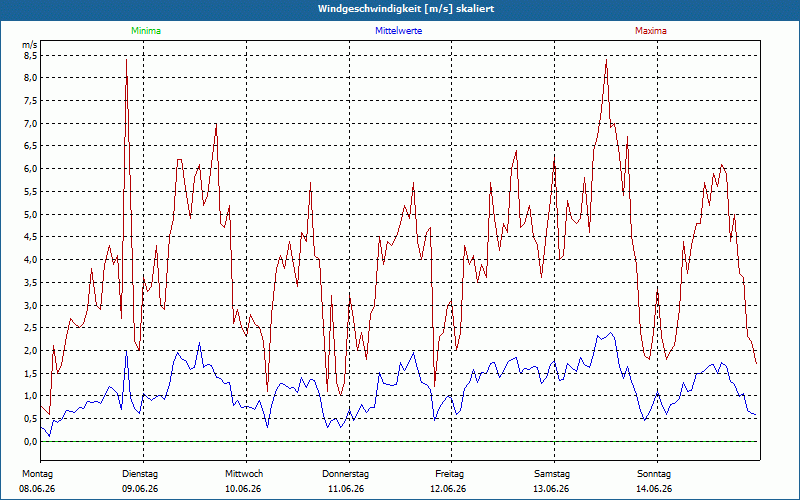Click the Montag day label
The image size is (800, 500).
[x=37, y=474]
